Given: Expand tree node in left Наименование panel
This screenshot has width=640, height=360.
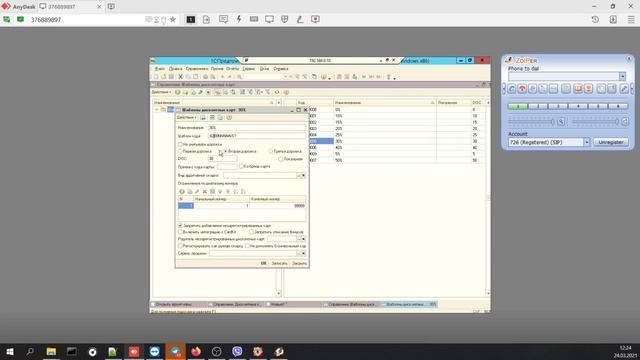Looking at the screenshot, I should click(157, 109).
